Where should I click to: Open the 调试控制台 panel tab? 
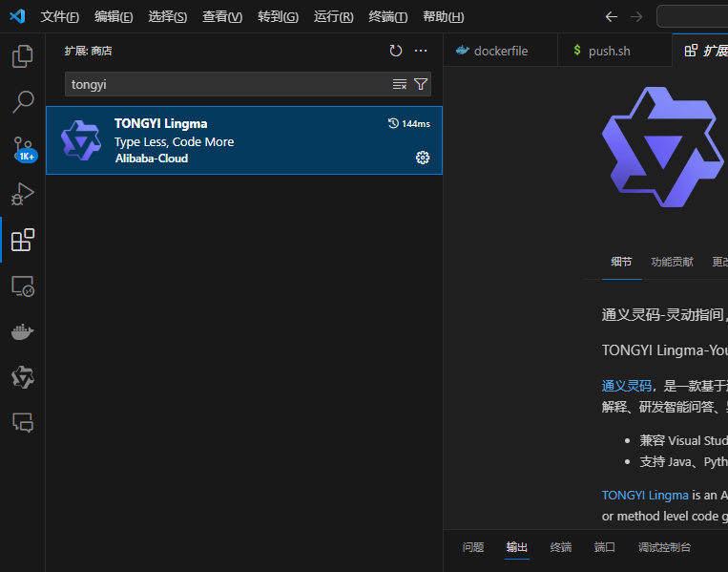[664, 547]
